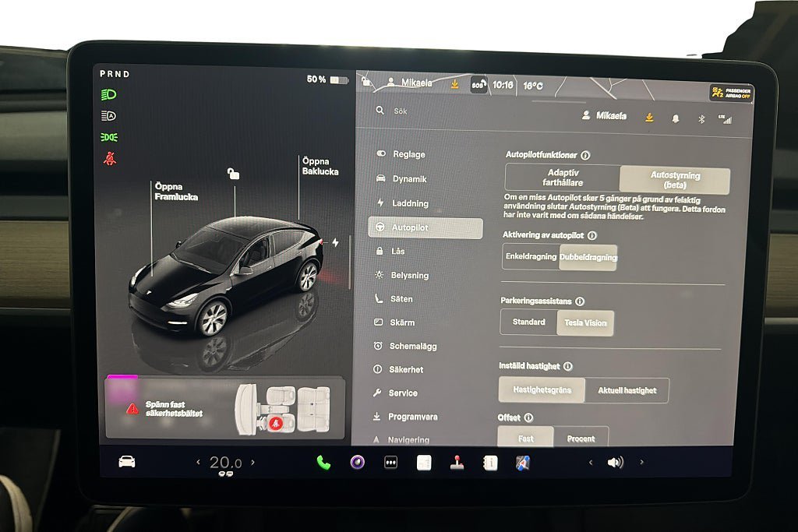Tap Mikaela profile on map status bar
798x532 pixels.
(x=410, y=82)
